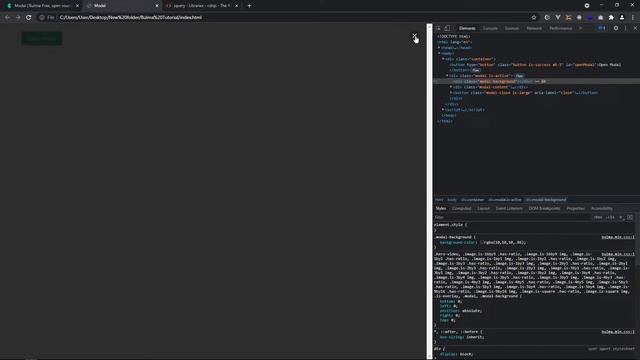Open the Styles pane tab
Viewport: 640px width, 360px height.
(x=441, y=209)
